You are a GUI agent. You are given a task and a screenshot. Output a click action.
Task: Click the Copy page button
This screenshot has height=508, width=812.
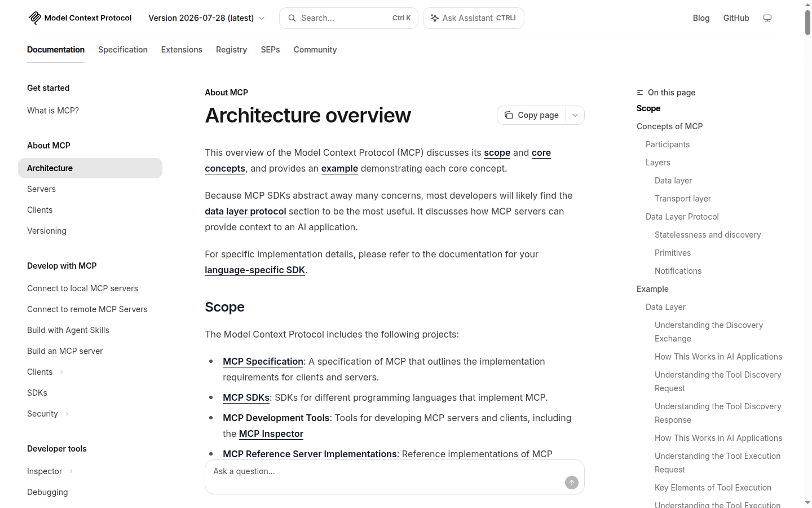531,115
